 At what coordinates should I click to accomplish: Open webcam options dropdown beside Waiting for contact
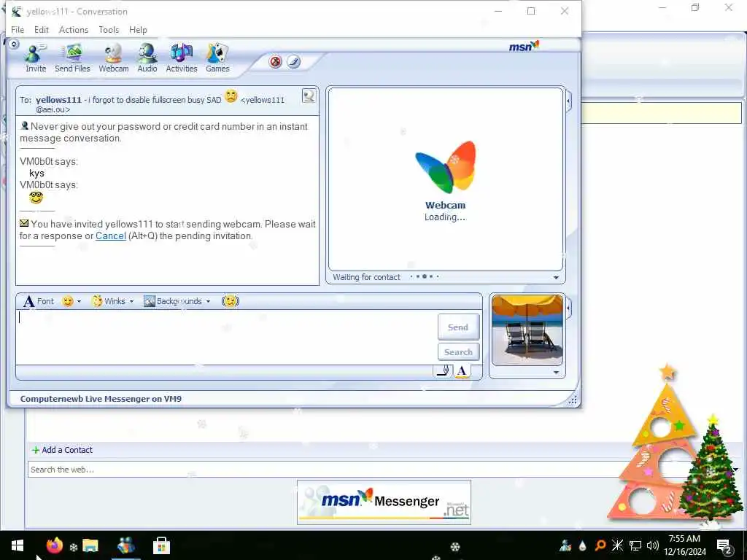click(556, 277)
